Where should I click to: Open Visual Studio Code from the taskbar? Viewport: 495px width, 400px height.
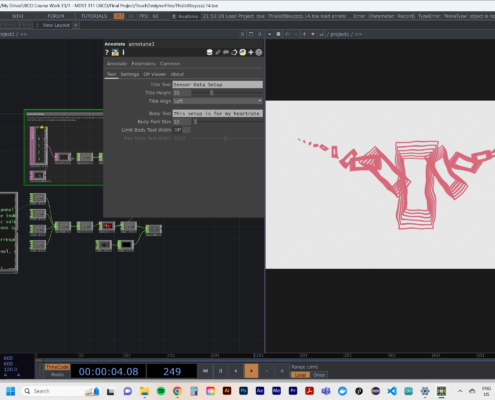pos(392,391)
